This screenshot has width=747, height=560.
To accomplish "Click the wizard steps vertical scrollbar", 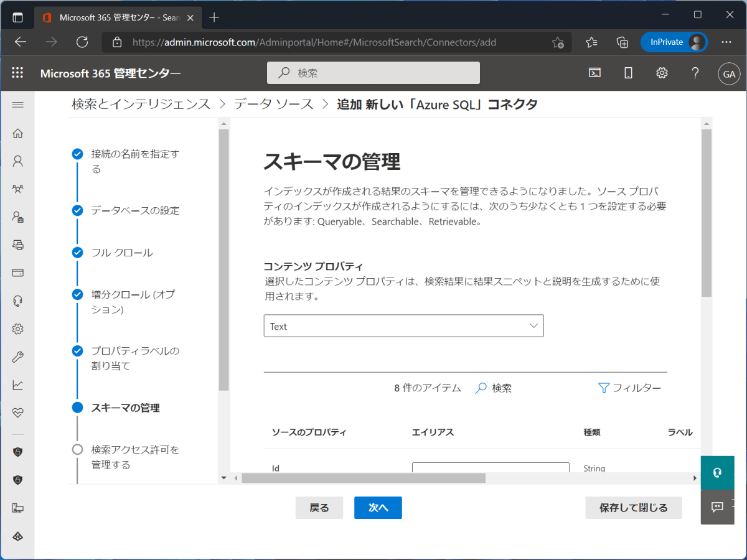I will [x=224, y=260].
